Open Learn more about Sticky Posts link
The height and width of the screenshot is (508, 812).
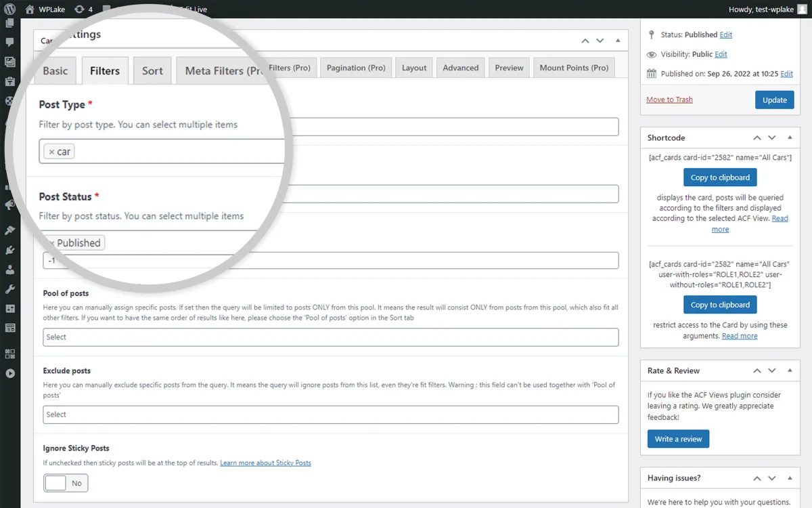[x=265, y=463]
